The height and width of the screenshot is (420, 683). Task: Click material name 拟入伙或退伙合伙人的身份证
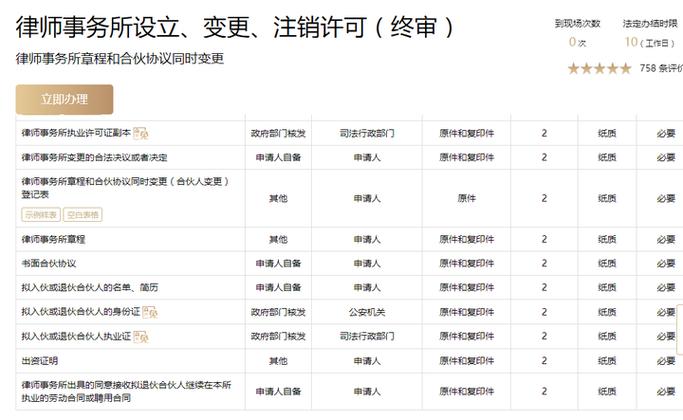[x=81, y=312]
